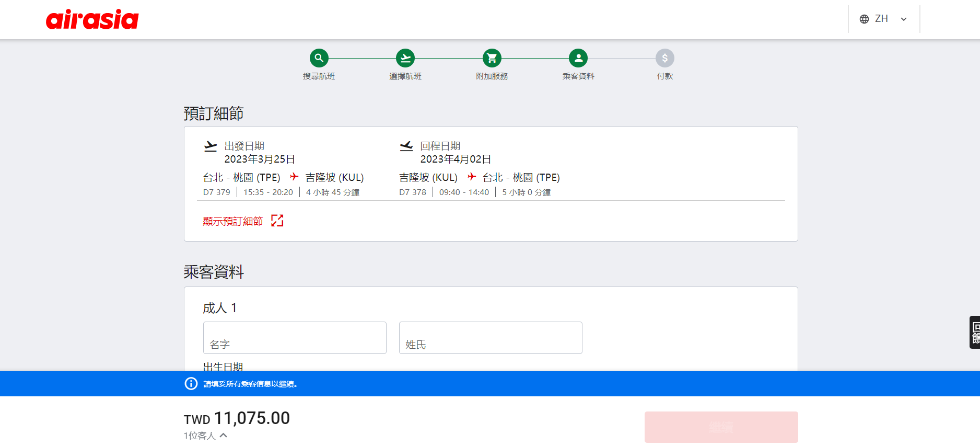
Task: Click the 預訂細節 heading
Action: click(x=214, y=113)
